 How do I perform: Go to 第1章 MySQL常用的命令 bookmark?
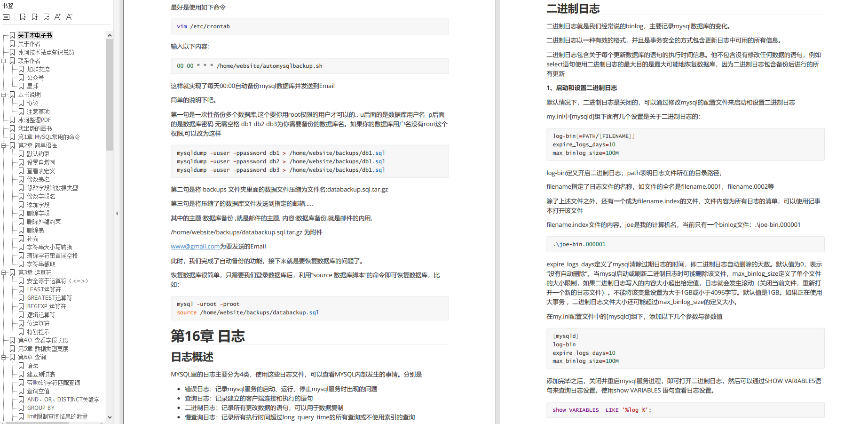tap(49, 137)
